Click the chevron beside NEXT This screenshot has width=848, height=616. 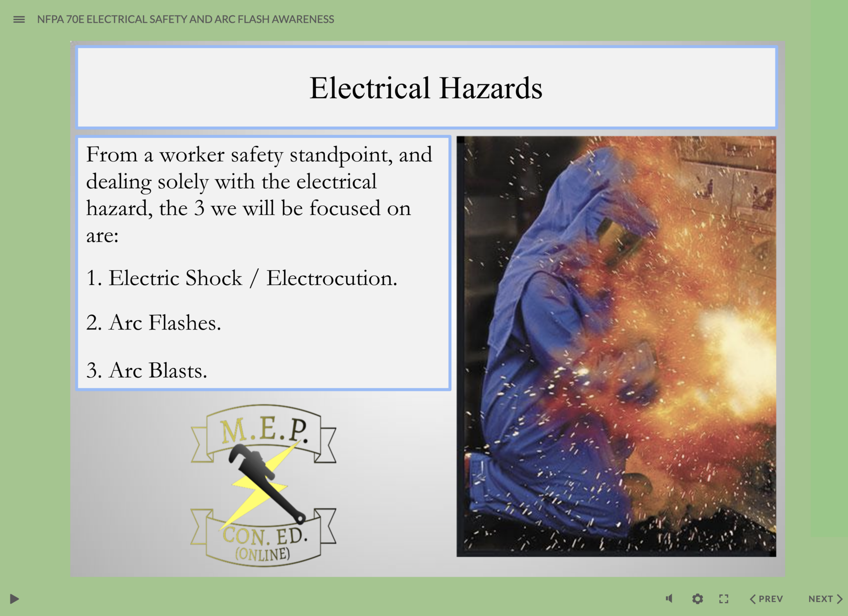[x=840, y=599]
